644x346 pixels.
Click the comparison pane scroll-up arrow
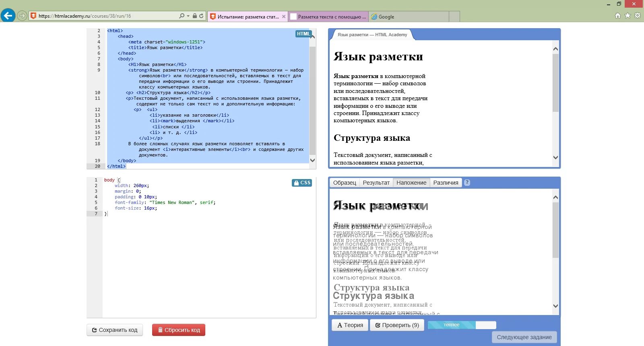click(555, 198)
